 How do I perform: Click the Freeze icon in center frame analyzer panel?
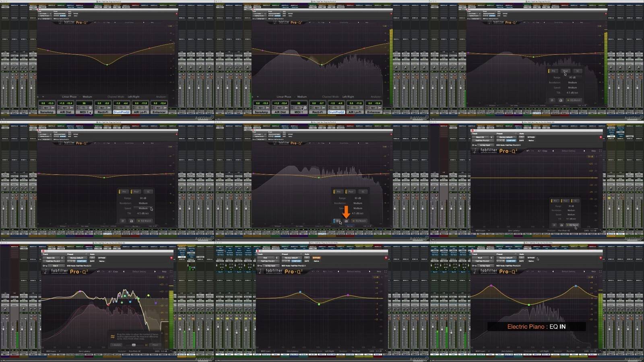(337, 221)
